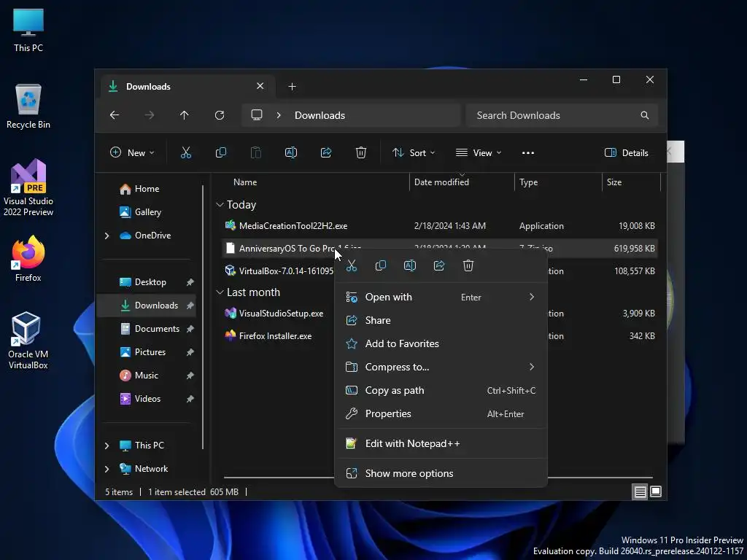Open Properties from the context menu
The height and width of the screenshot is (560, 747).
(441, 414)
